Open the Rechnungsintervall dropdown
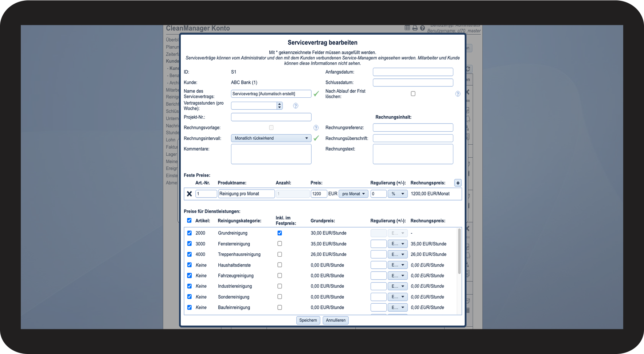The width and height of the screenshot is (644, 354). [x=271, y=138]
